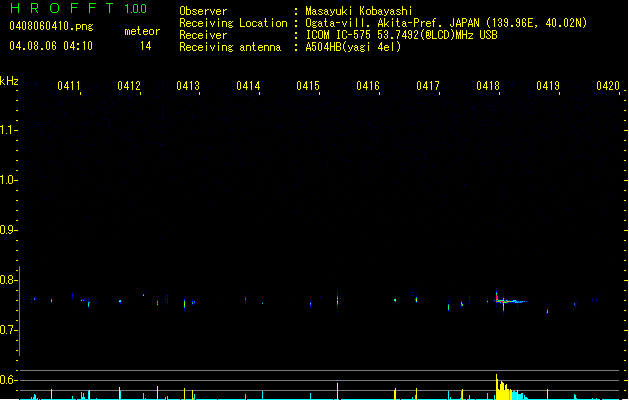
Task: Click the 'Receiver' field label
Action: coord(203,35)
